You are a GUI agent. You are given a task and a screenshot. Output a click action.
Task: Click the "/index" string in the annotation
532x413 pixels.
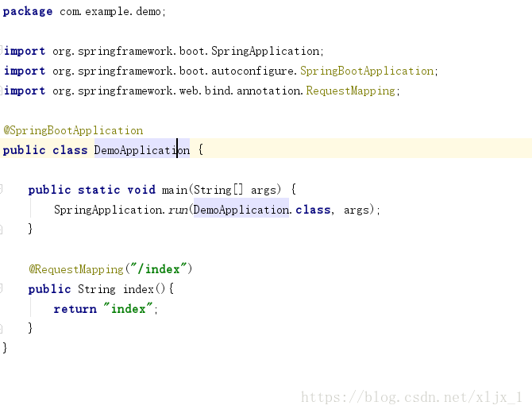[158, 269]
